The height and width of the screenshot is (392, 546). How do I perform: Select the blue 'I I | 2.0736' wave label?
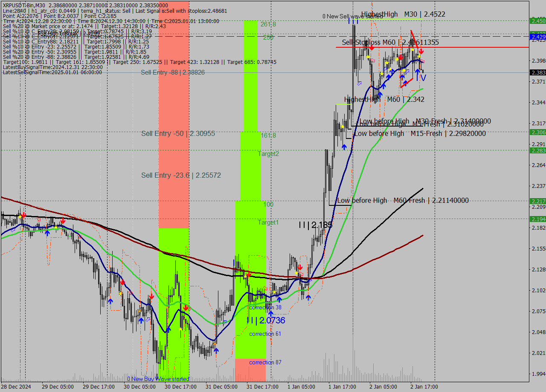pos(266,320)
